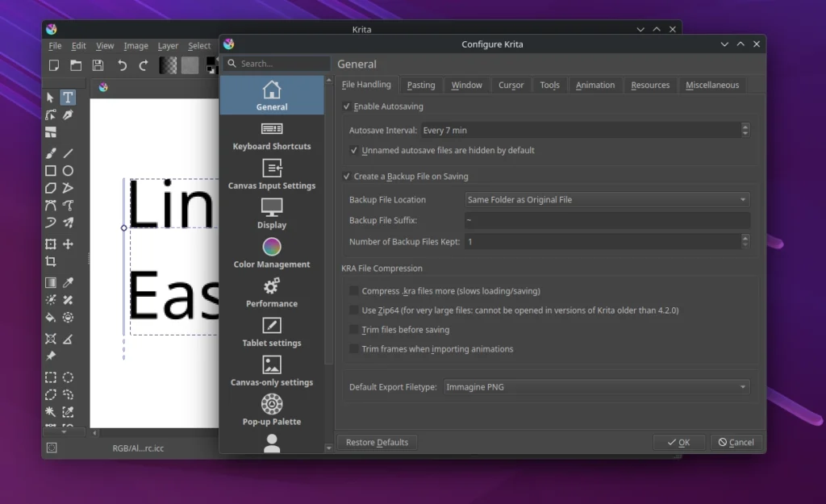This screenshot has height=504, width=826.
Task: Open the Image menu in Krita
Action: [x=136, y=46]
